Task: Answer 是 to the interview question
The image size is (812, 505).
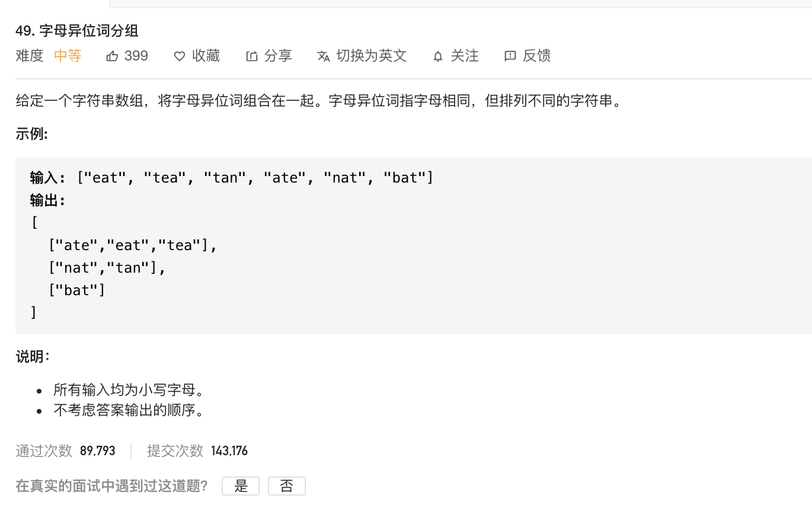Action: pyautogui.click(x=241, y=487)
